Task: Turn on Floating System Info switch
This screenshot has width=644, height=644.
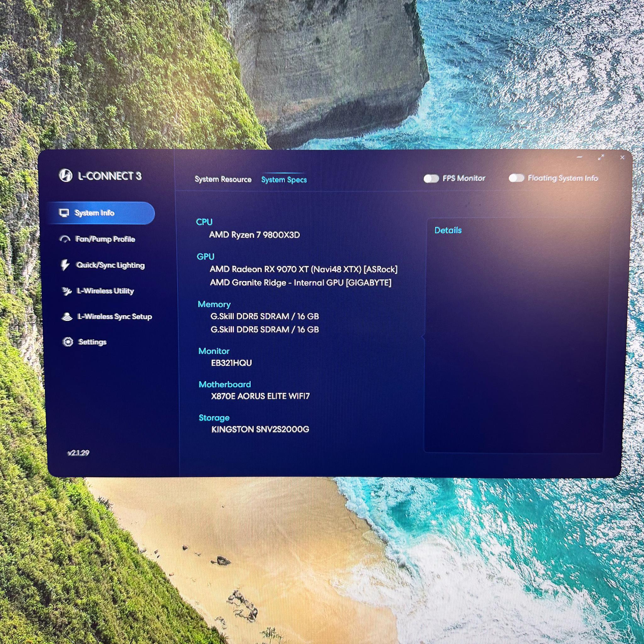Action: [x=516, y=178]
